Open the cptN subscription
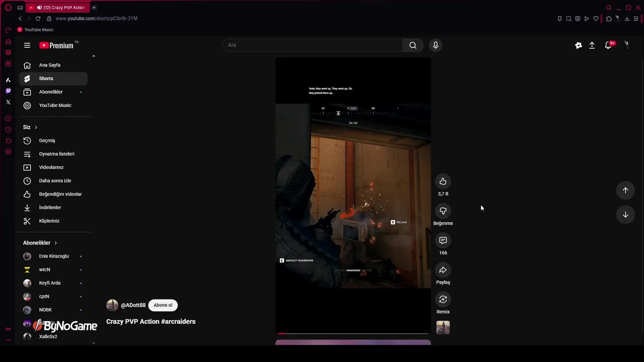This screenshot has height=362, width=644. click(x=53, y=297)
